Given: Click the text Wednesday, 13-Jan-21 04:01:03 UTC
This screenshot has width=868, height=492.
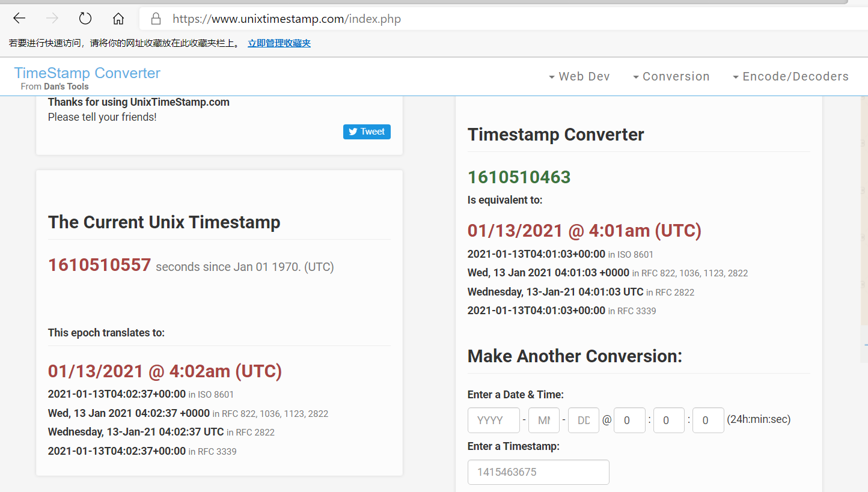Looking at the screenshot, I should coord(555,292).
